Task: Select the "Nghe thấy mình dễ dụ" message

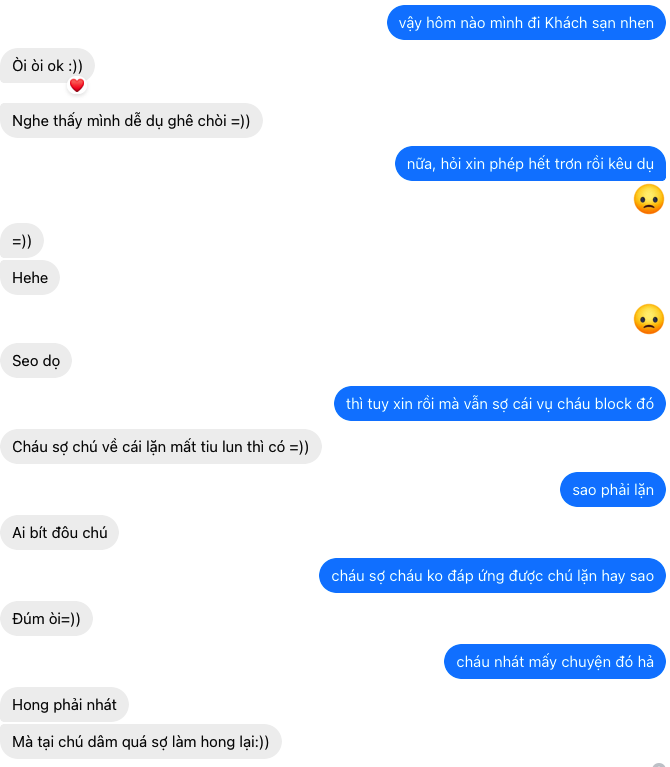Action: click(x=131, y=121)
